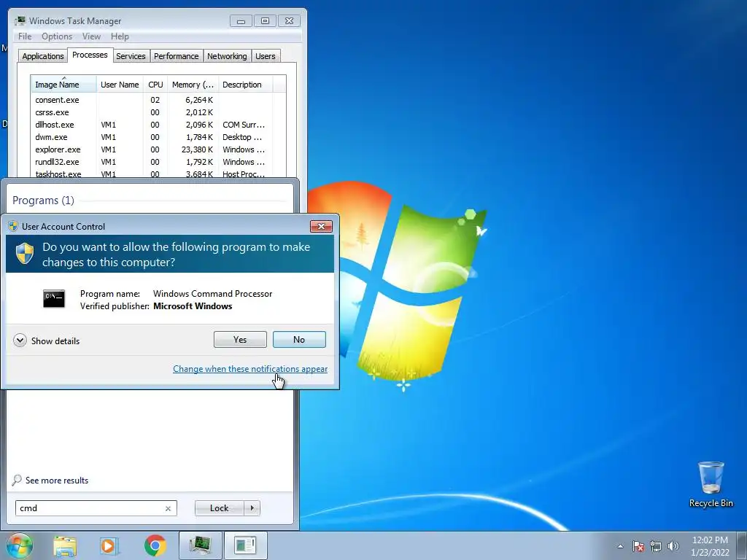Open the network tray icon

pyautogui.click(x=656, y=546)
